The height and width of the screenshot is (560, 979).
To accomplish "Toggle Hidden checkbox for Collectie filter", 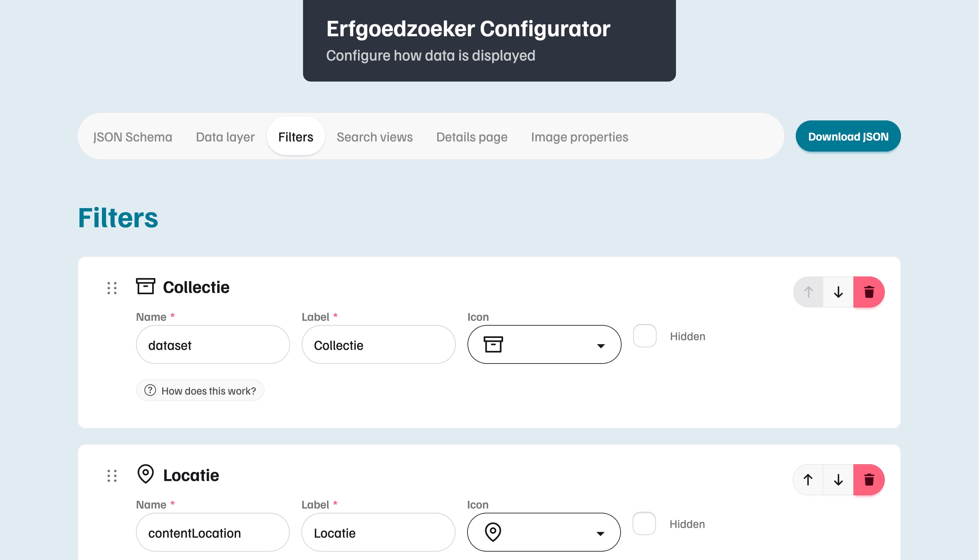I will point(645,336).
